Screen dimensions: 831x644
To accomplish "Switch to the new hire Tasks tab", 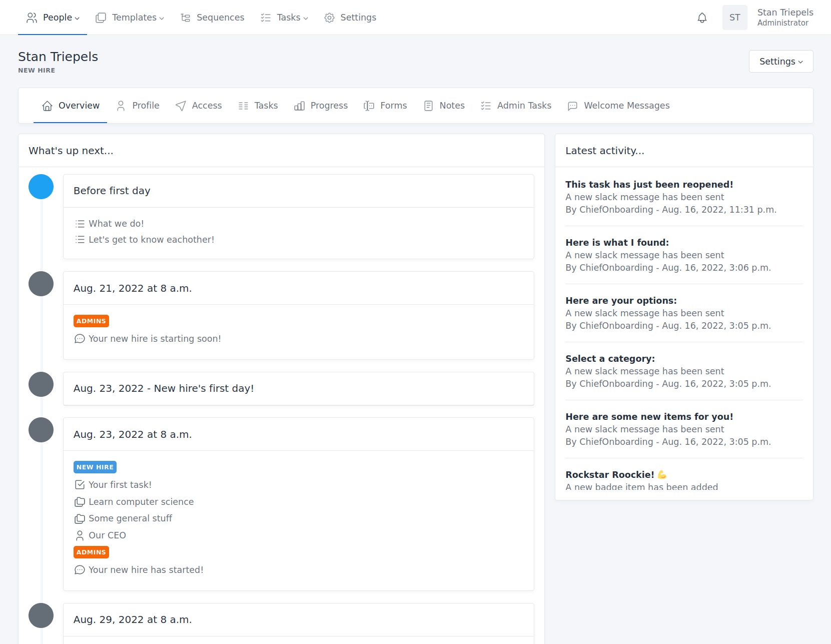I will coord(258,106).
